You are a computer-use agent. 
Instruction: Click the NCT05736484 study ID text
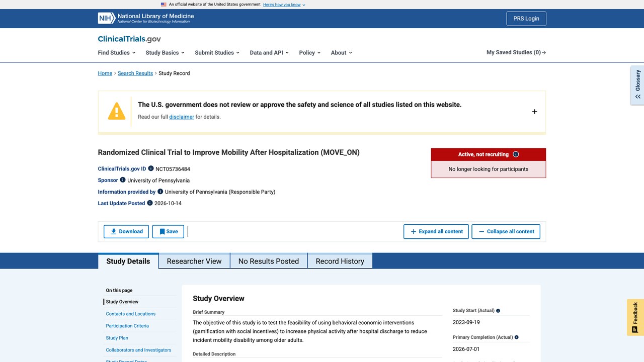(173, 169)
